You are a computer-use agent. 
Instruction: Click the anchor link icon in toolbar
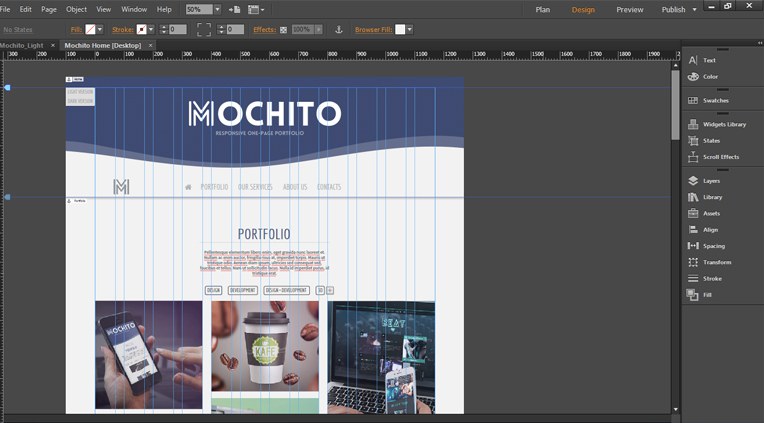[338, 30]
